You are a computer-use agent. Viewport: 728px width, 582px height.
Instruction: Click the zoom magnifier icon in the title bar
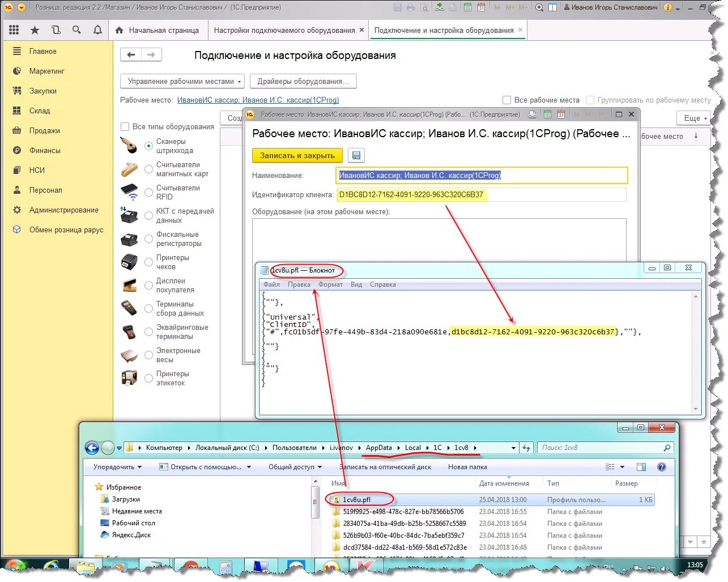(x=539, y=7)
